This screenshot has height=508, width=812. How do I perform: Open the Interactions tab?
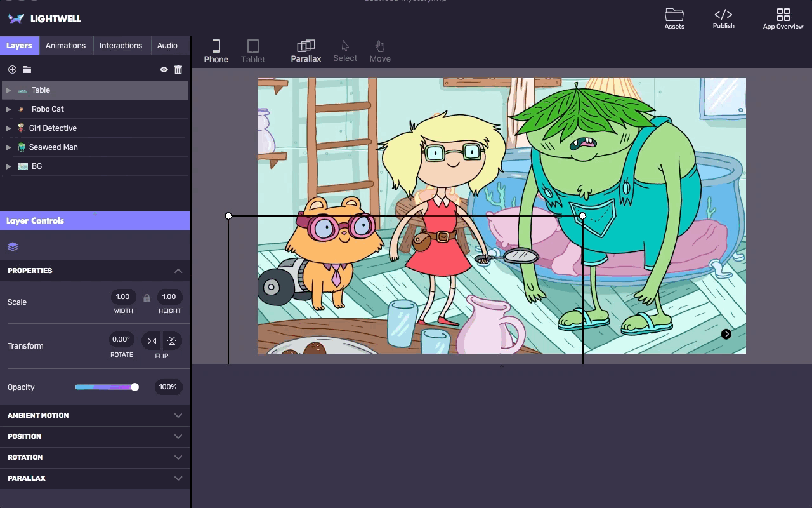tap(121, 46)
